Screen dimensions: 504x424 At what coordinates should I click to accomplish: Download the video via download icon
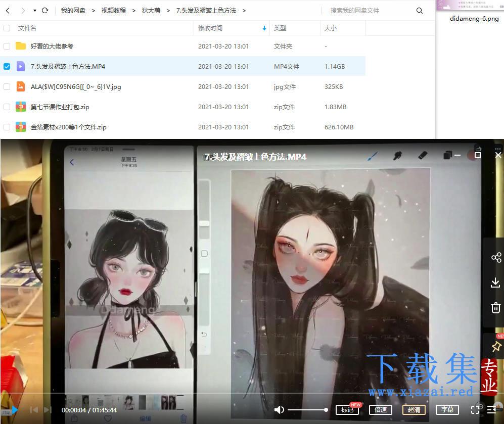point(495,282)
